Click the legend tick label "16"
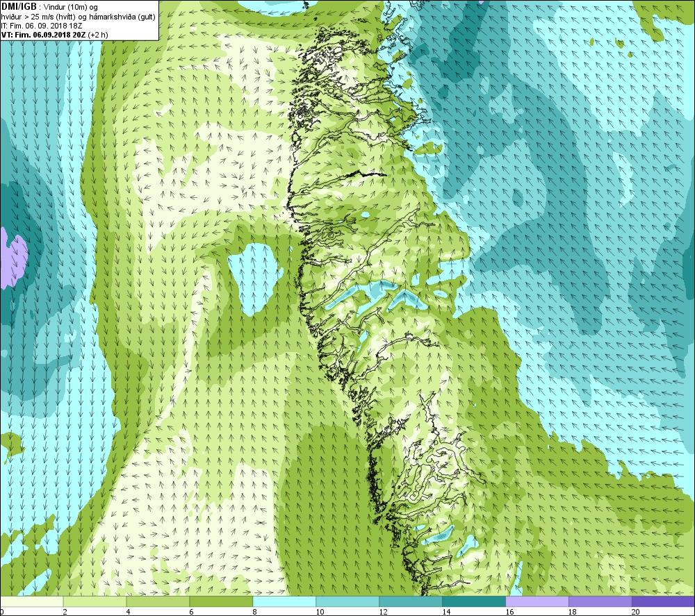 [509, 612]
